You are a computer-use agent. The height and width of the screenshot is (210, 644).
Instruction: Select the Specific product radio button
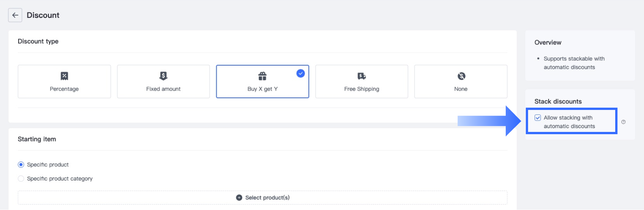(x=21, y=165)
